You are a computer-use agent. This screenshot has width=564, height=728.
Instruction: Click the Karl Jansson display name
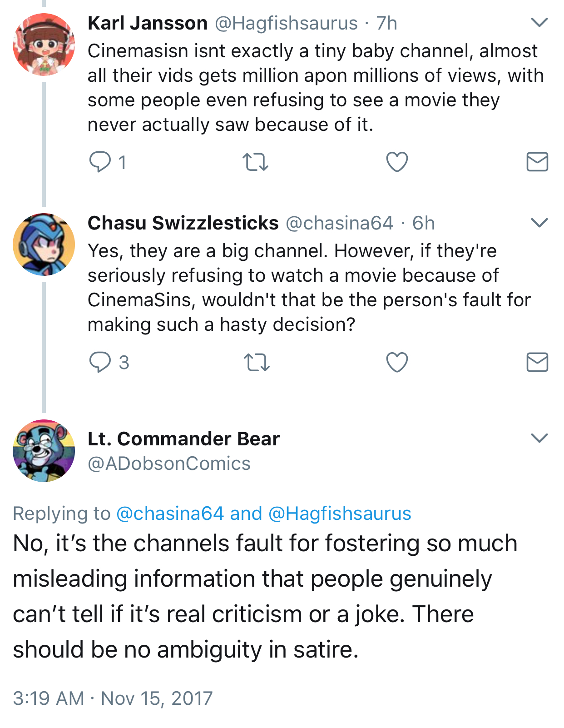pyautogui.click(x=148, y=23)
